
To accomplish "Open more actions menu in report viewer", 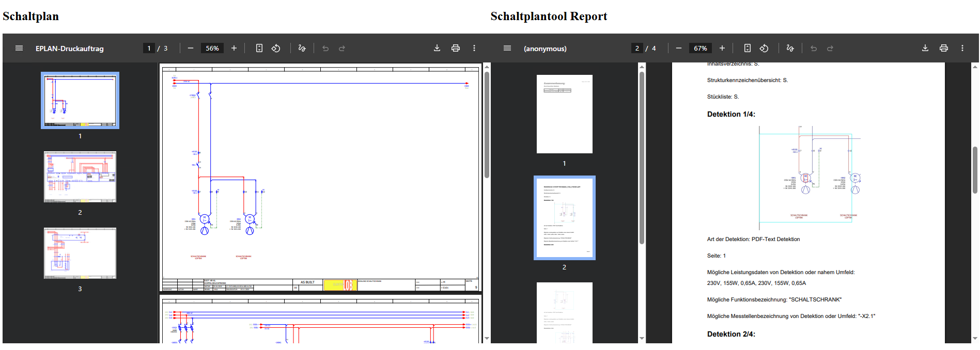I will pyautogui.click(x=962, y=48).
